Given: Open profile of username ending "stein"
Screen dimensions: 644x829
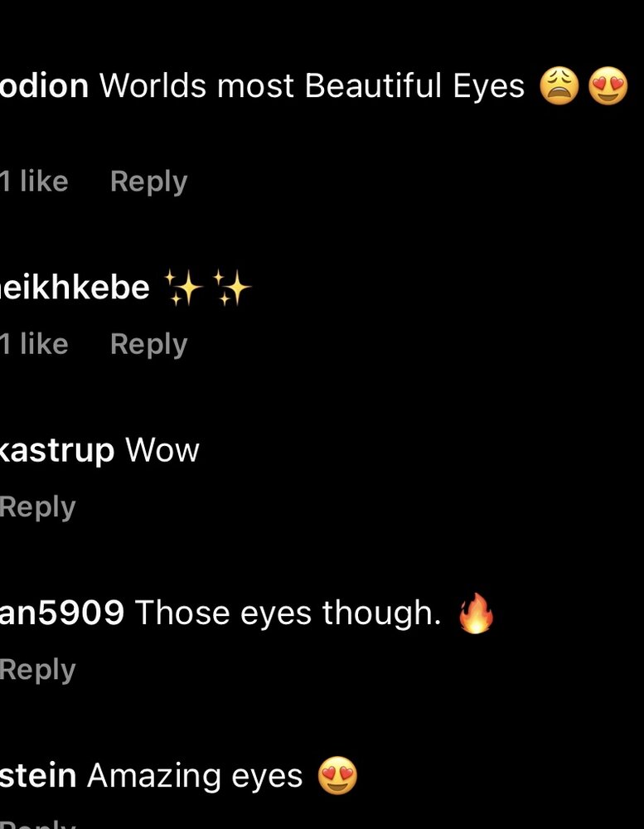Looking at the screenshot, I should pos(38,777).
